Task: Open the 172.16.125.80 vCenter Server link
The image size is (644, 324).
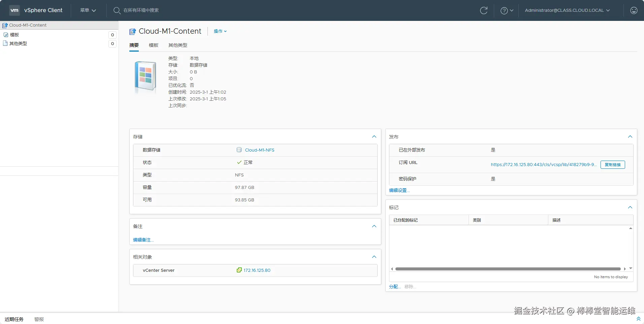Action: coord(257,270)
